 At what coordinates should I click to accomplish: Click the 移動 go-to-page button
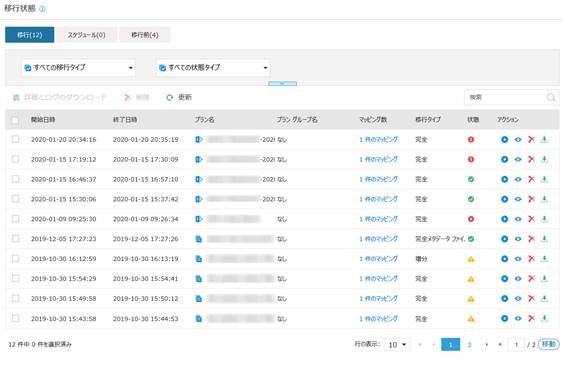click(x=549, y=344)
